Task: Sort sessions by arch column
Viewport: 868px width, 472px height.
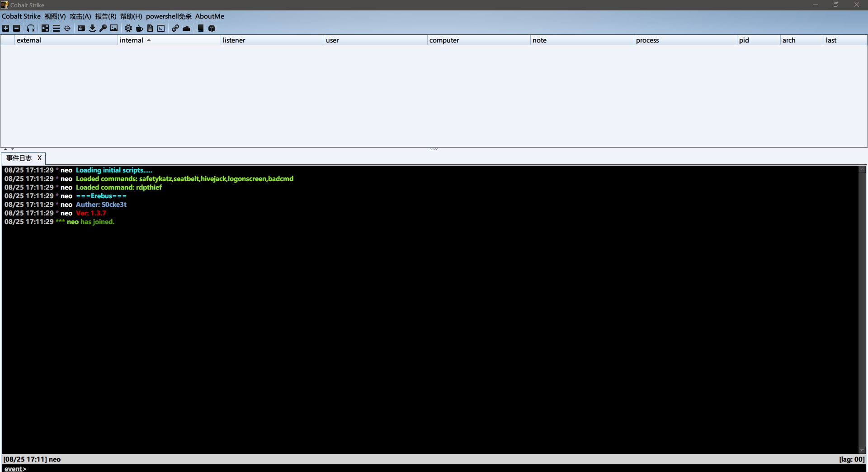Action: (x=802, y=40)
